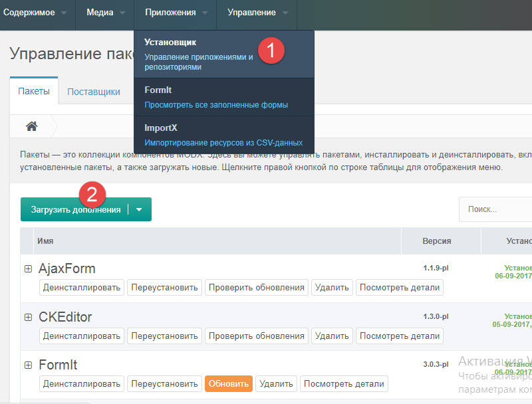
Task: Click Удалить for CKEditor
Action: pos(332,336)
